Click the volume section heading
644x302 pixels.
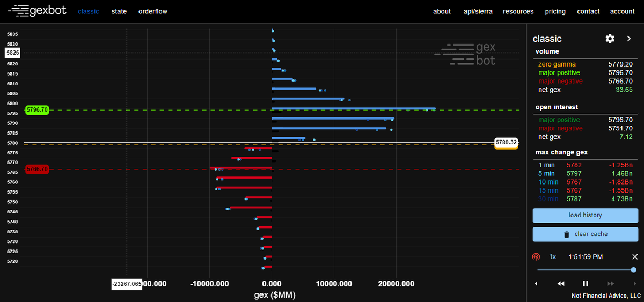547,51
